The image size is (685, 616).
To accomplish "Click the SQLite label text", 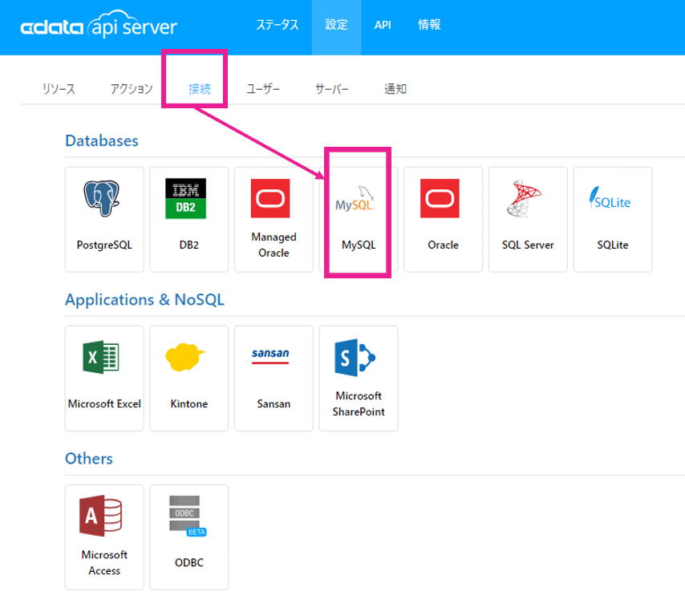I will click(x=613, y=245).
